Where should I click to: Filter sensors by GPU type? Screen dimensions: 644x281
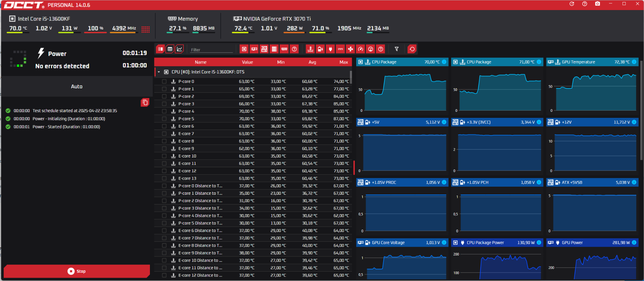[254, 49]
